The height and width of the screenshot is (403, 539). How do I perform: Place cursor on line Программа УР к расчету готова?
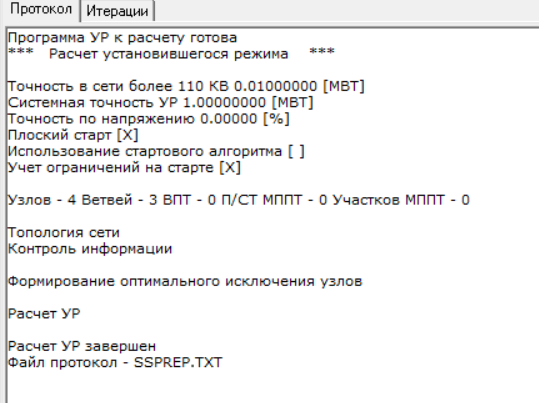pyautogui.click(x=122, y=38)
